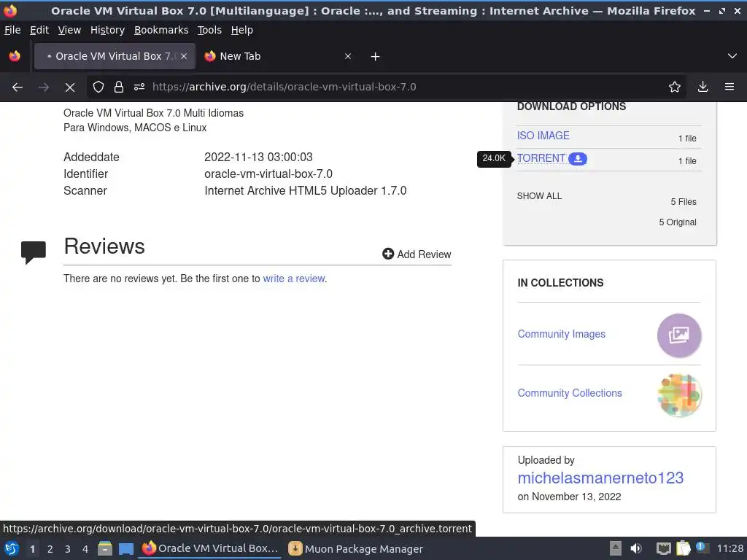Click the 11:28 taskbar clock
The width and height of the screenshot is (747, 560).
pos(729,548)
